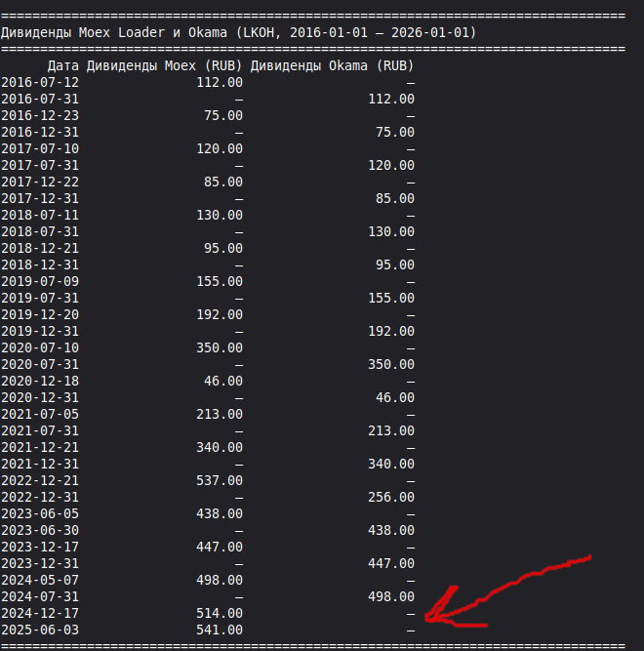Click the Okama value 213.00
Viewport: 644px width, 651px height.
(x=391, y=430)
